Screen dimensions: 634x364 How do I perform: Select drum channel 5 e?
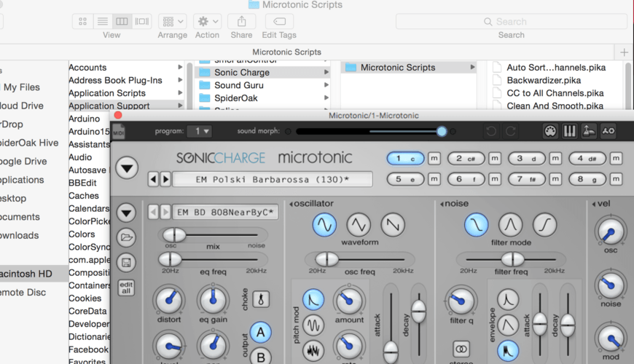(x=406, y=179)
